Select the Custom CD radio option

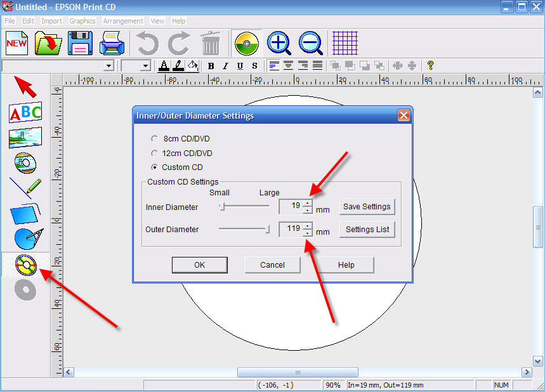pos(155,167)
